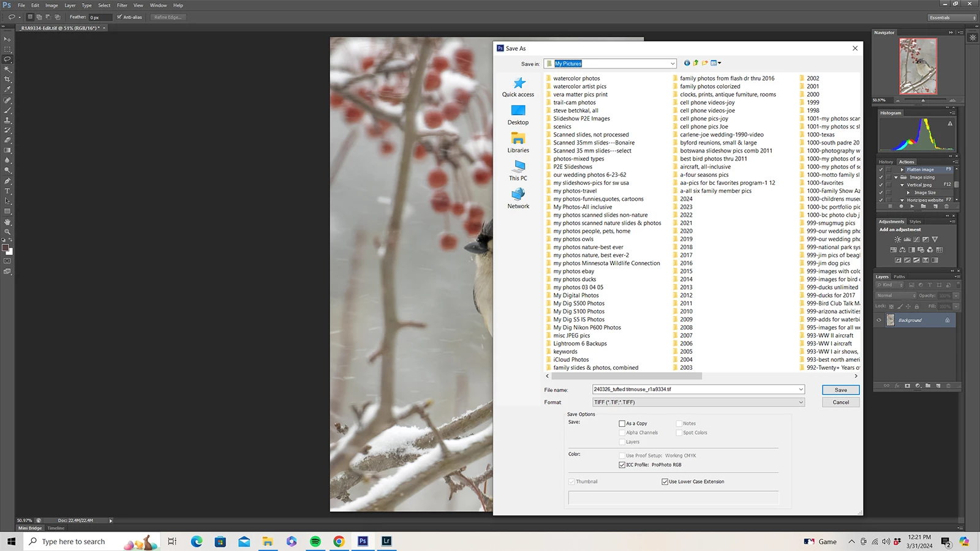The height and width of the screenshot is (551, 980).
Task: Open the Save in location dropdown
Action: [610, 64]
